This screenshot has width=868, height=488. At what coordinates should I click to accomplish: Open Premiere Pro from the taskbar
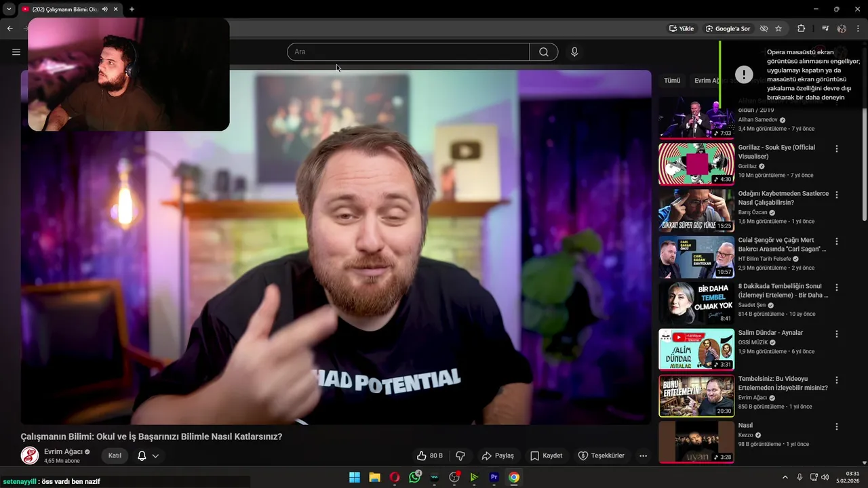click(494, 477)
